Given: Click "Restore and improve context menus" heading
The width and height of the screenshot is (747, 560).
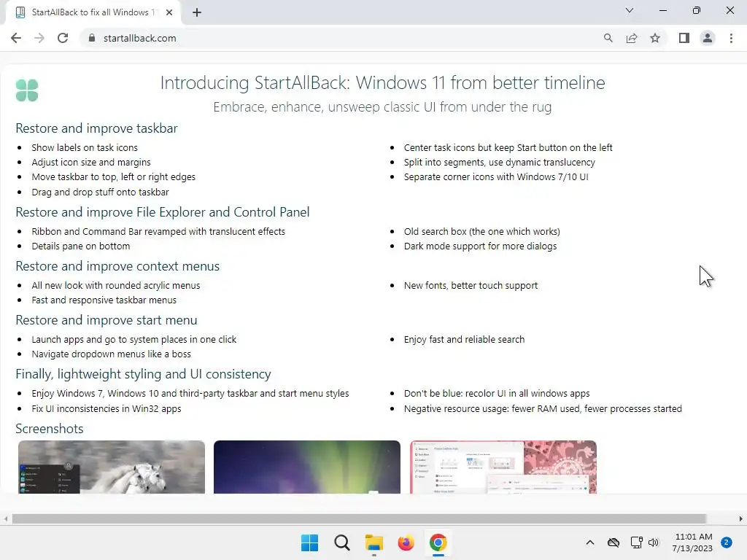Looking at the screenshot, I should 117,265.
